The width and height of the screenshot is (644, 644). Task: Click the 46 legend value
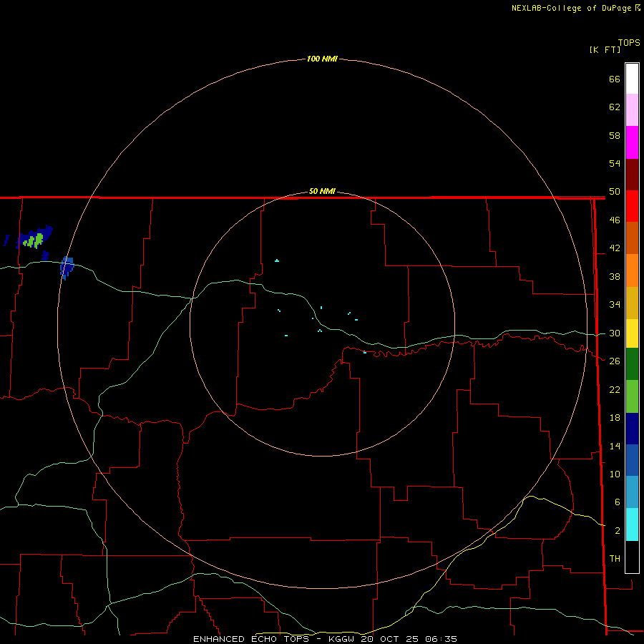[615, 220]
